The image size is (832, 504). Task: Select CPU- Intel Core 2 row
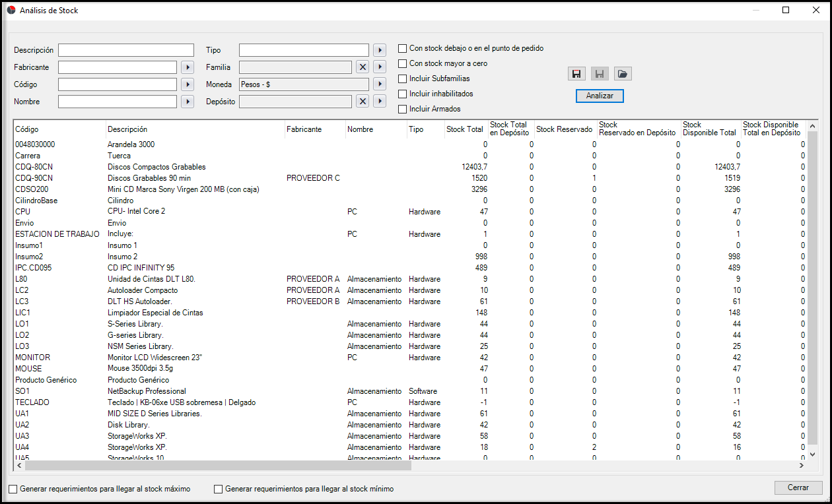coord(409,212)
